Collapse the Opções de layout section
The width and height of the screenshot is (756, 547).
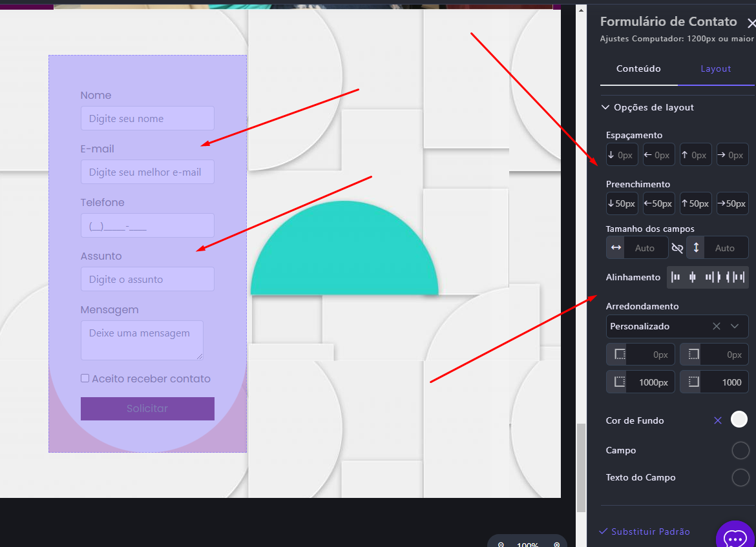coord(605,107)
